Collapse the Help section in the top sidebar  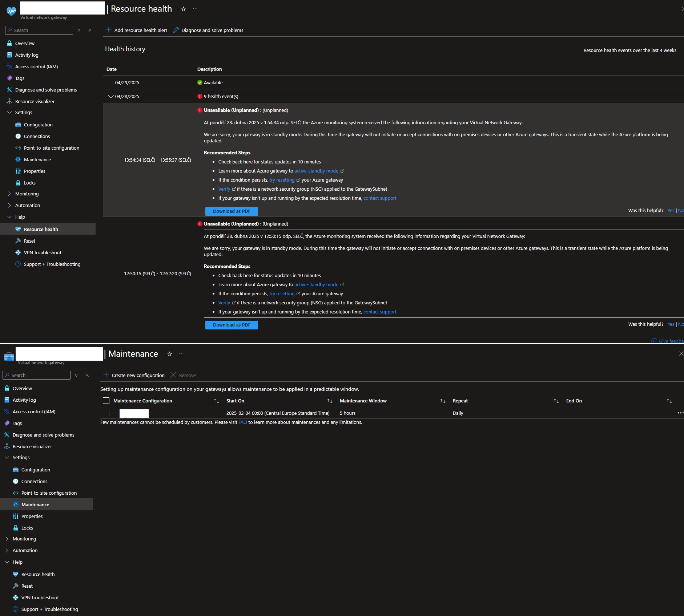(9, 217)
